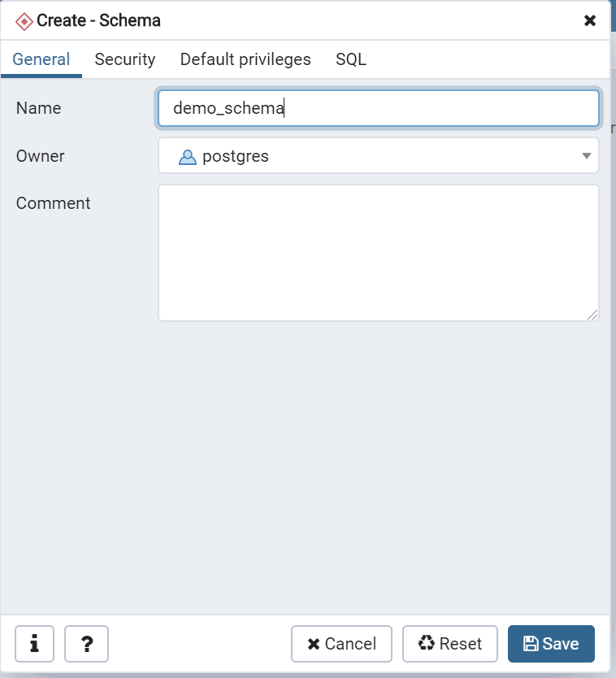
Task: Click the Name field containing demo_schema
Action: 378,108
